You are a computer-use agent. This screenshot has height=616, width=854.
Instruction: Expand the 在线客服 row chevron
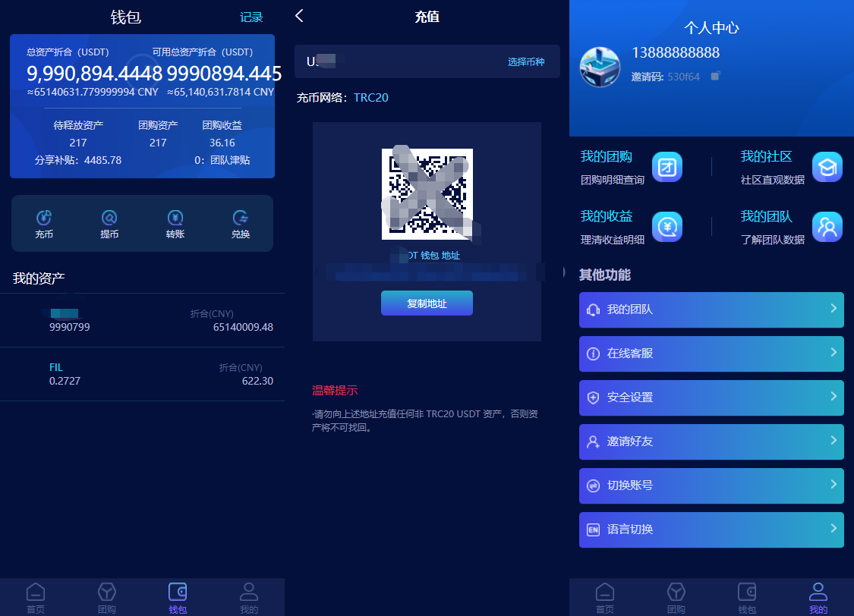tap(834, 353)
